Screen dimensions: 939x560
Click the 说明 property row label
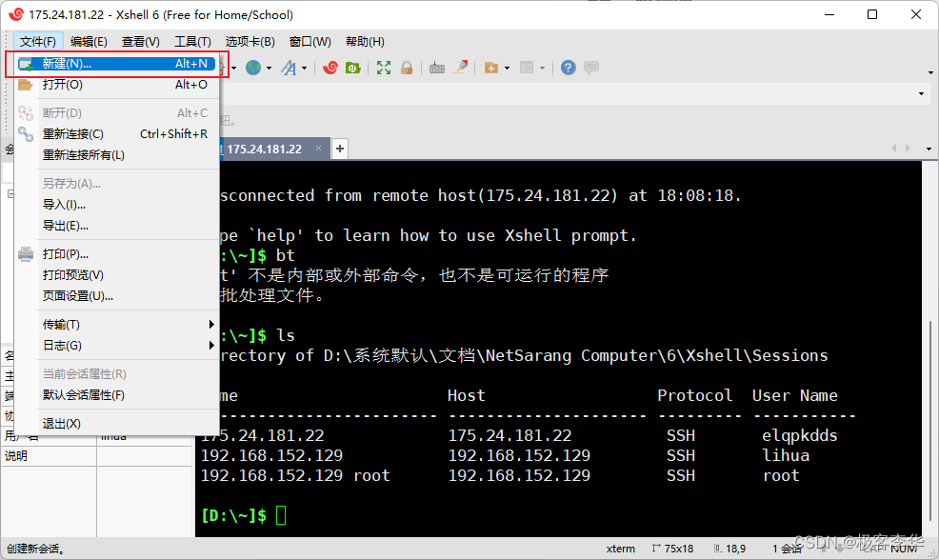click(x=16, y=456)
